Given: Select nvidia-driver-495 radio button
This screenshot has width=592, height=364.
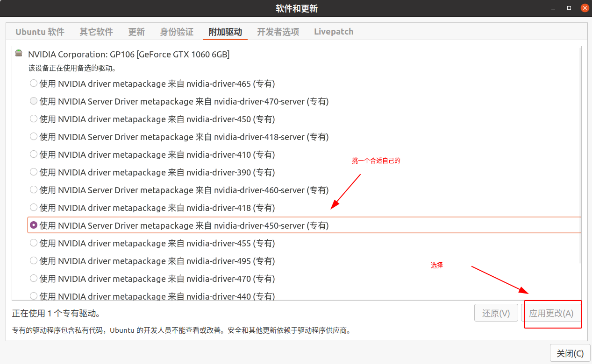Looking at the screenshot, I should (x=34, y=260).
